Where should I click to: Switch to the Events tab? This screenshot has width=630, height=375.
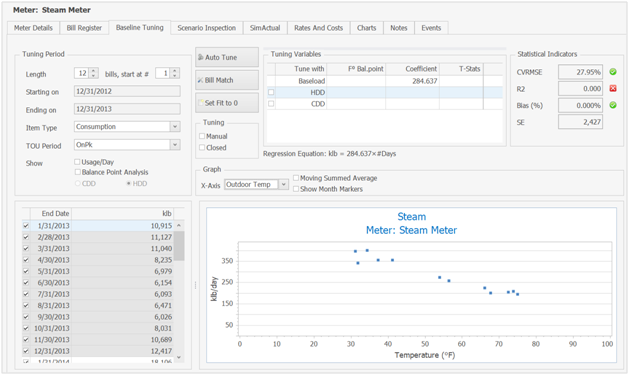coord(431,28)
